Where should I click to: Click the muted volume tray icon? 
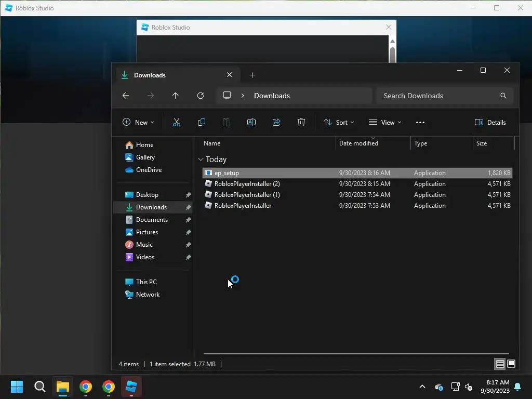coord(469,387)
